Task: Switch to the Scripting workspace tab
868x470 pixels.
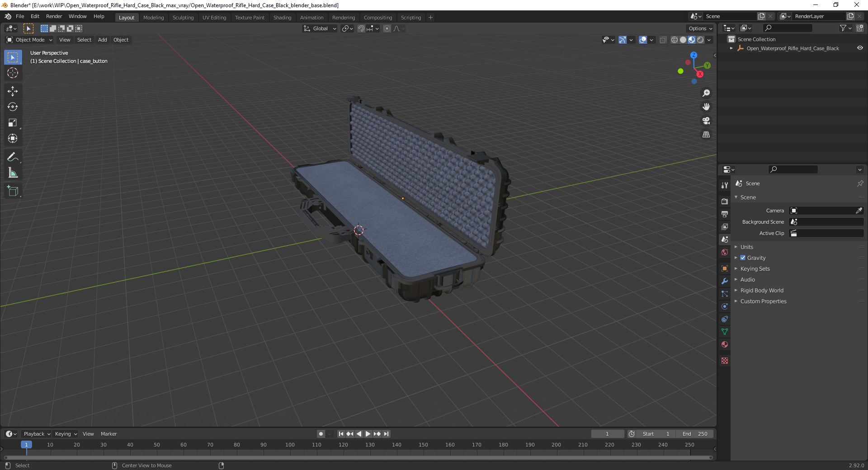Action: (410, 18)
